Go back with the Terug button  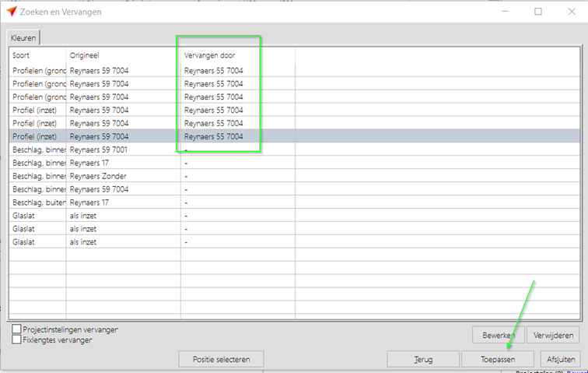[x=423, y=359]
